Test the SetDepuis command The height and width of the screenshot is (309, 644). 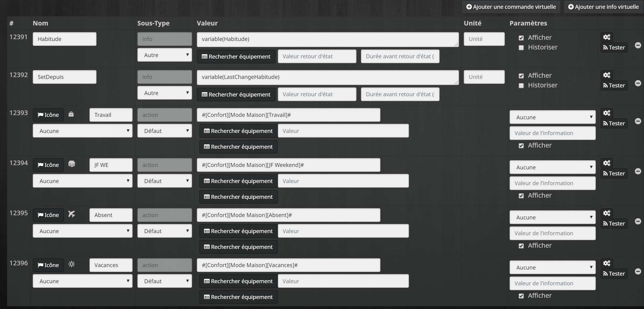tap(614, 85)
